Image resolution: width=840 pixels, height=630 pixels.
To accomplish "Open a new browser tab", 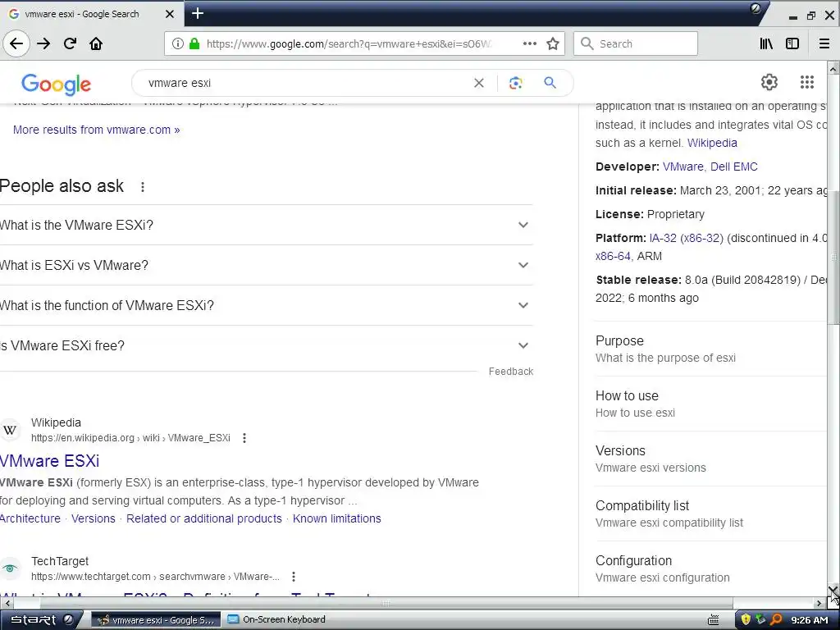I will pyautogui.click(x=197, y=13).
